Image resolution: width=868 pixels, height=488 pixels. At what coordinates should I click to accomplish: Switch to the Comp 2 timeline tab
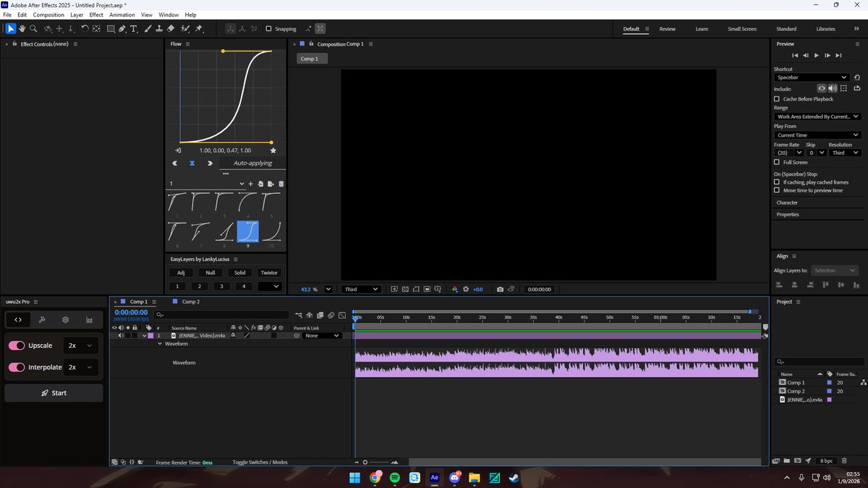tap(190, 301)
